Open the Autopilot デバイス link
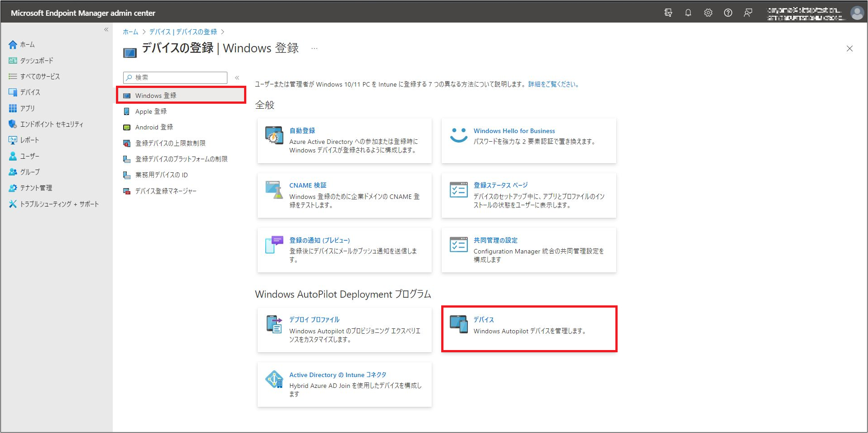This screenshot has width=868, height=433. point(484,319)
